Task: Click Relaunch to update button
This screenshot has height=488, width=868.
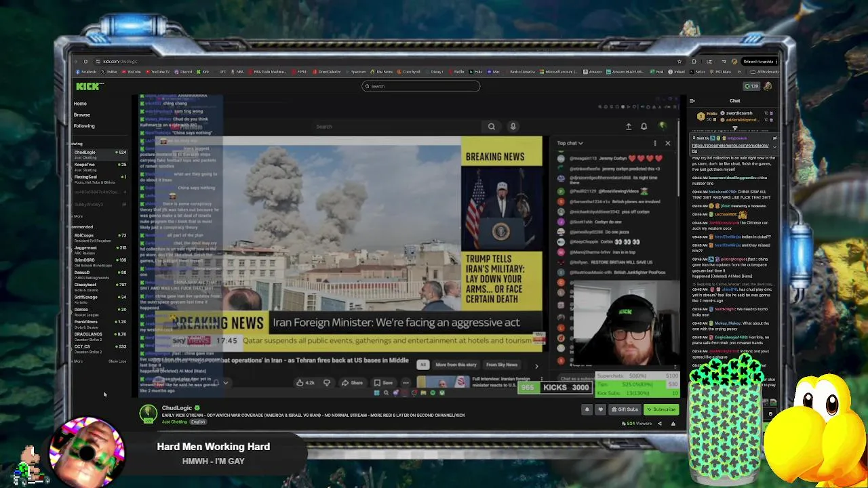Action: (x=759, y=62)
